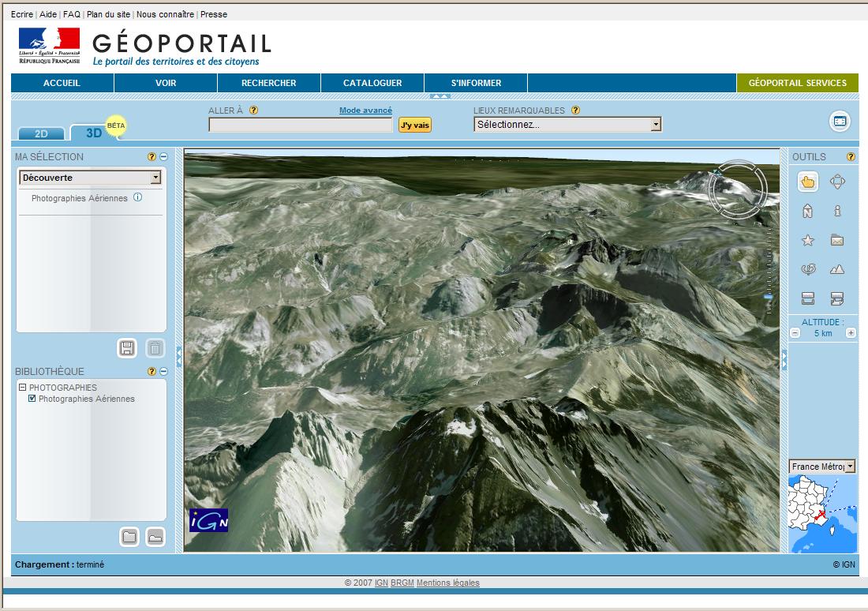Screen dimensions: 868x611
Task: Switch to the 2D tab
Action: 42,133
